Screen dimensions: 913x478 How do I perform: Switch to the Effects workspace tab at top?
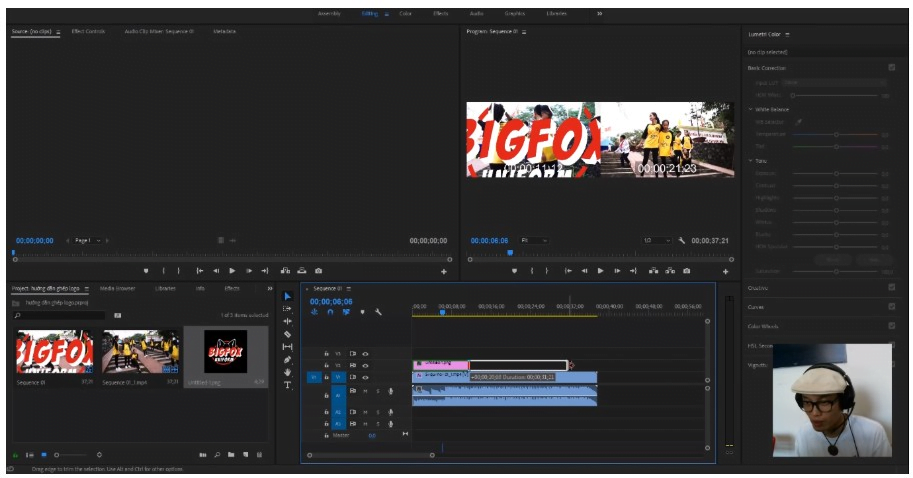441,13
